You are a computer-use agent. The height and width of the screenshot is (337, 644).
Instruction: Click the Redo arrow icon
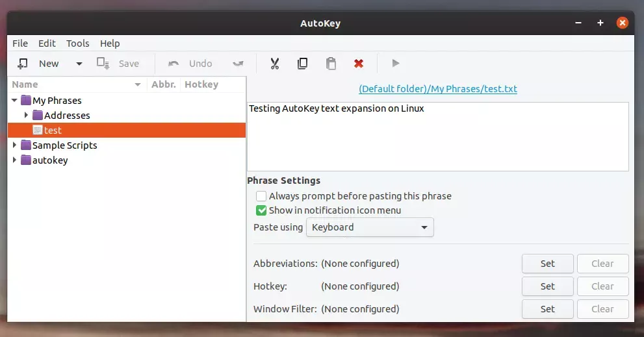(x=238, y=64)
